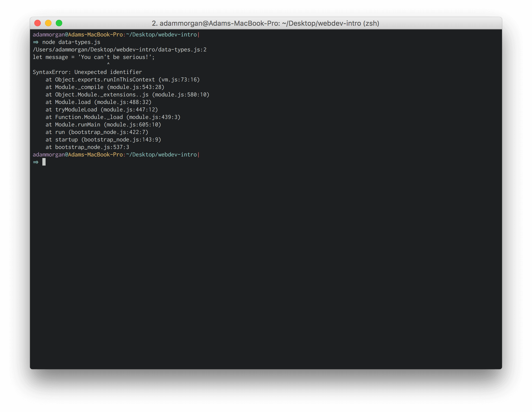Minimize the terminal using yellow button
The width and height of the screenshot is (532, 412).
(48, 23)
